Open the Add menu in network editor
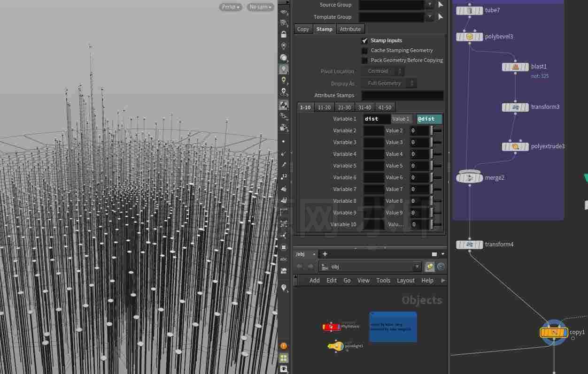 tap(315, 280)
